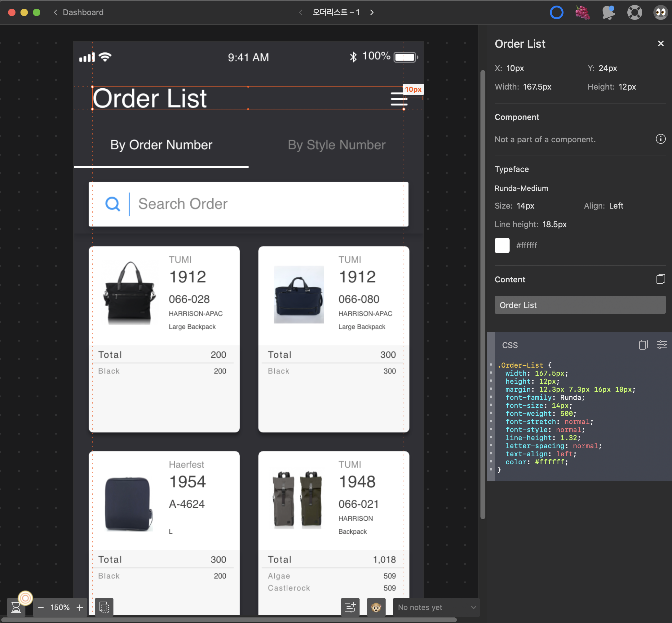
Task: Click the add note icon
Action: (350, 607)
